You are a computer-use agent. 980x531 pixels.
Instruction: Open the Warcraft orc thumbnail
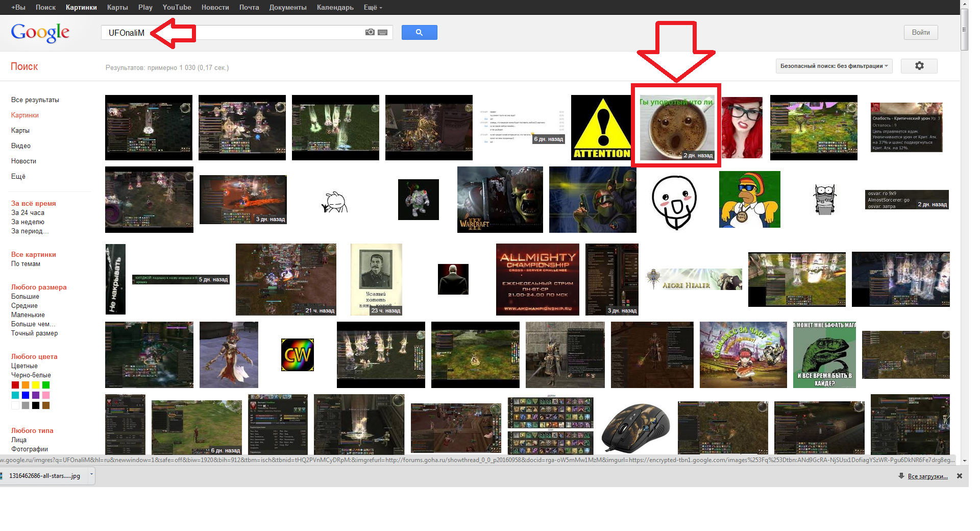click(500, 200)
